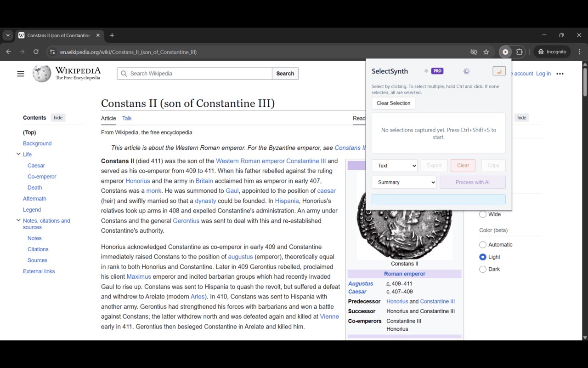588x368 pixels.
Task: Click the Read tab
Action: point(359,118)
